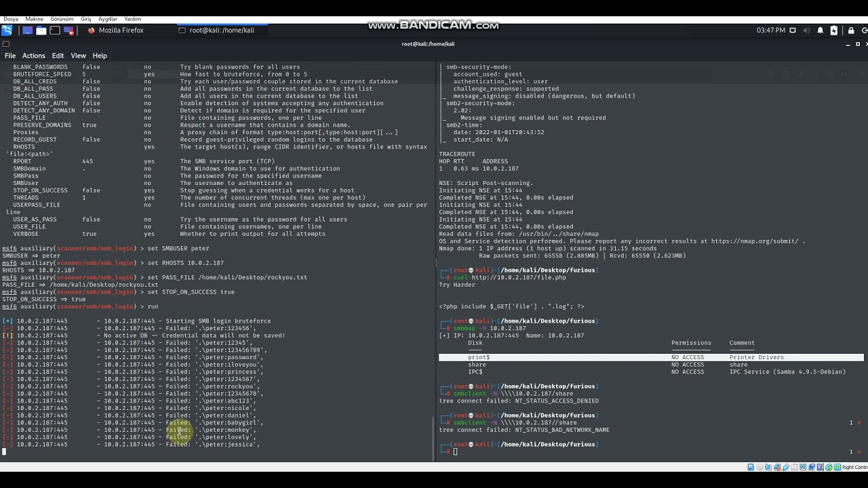The width and height of the screenshot is (868, 488).
Task: Click the lock screen padlock icon
Action: pos(851,30)
